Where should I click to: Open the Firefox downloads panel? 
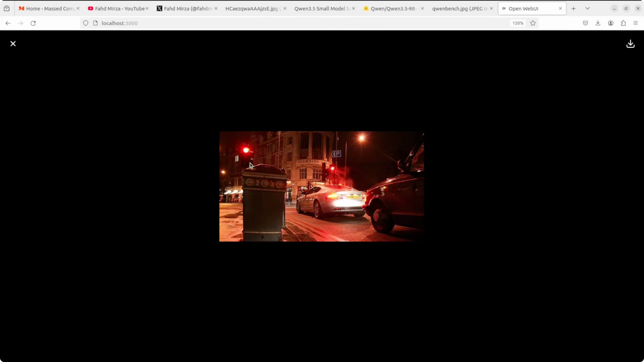click(598, 23)
